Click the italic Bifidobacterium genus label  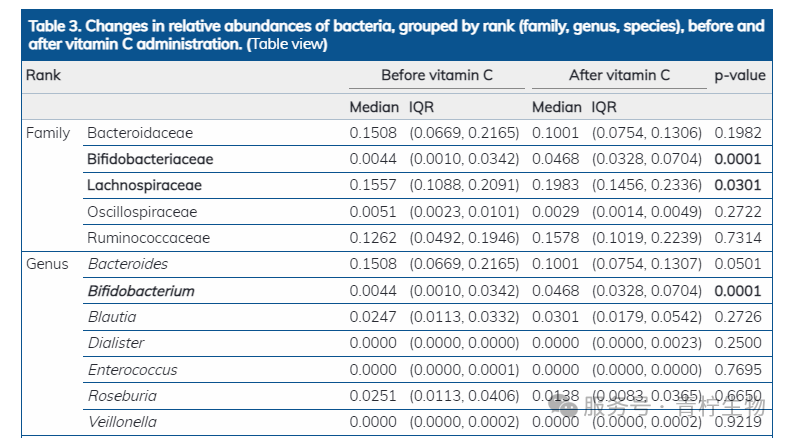pos(141,291)
